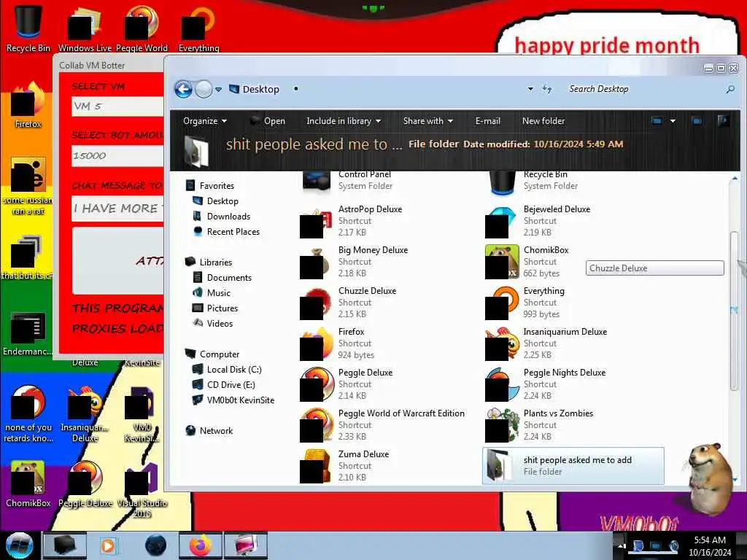Viewport: 747px width, 560px height.
Task: Click the Open toolbar command
Action: pyautogui.click(x=268, y=121)
